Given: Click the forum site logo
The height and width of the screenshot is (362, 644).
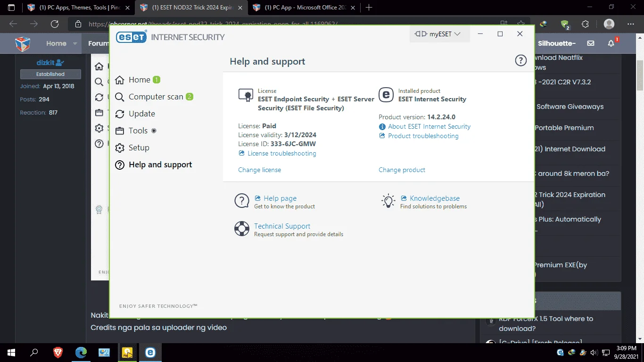Looking at the screenshot, I should click(x=23, y=43).
